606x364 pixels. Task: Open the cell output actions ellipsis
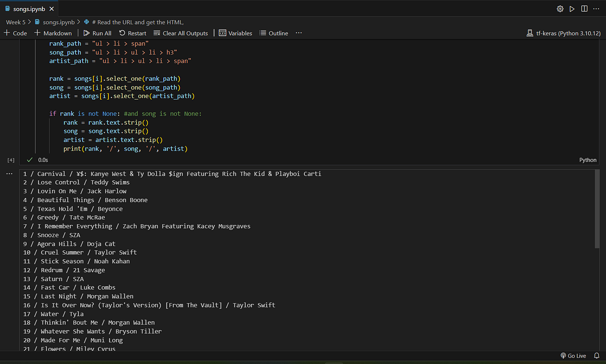9,173
